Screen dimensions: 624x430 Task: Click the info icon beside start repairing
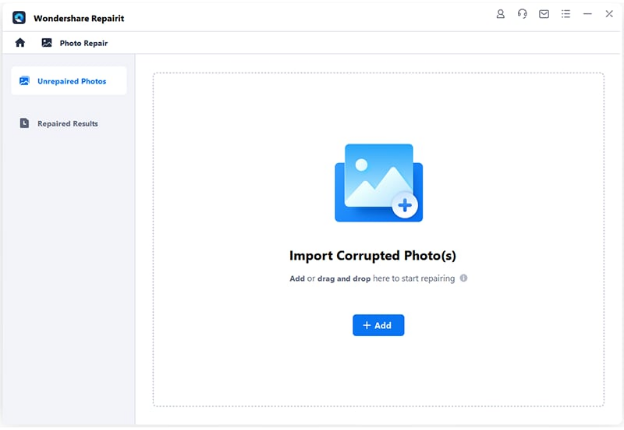pyautogui.click(x=463, y=278)
